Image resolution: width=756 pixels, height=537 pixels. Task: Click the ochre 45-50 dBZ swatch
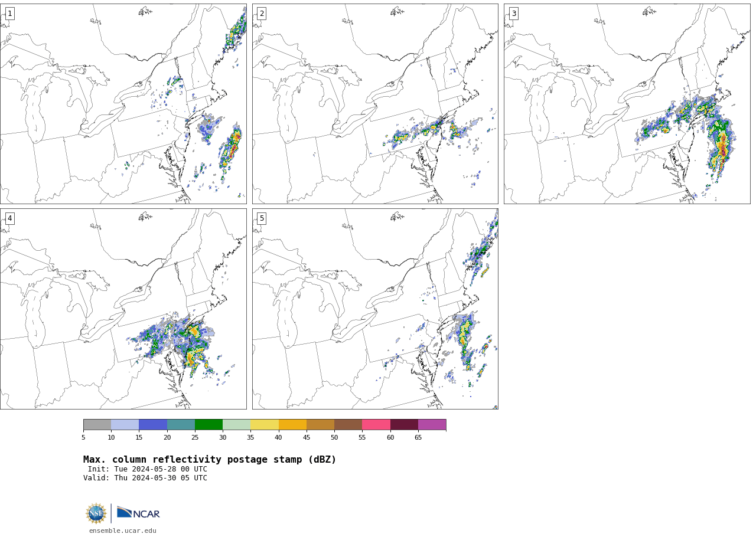point(320,425)
